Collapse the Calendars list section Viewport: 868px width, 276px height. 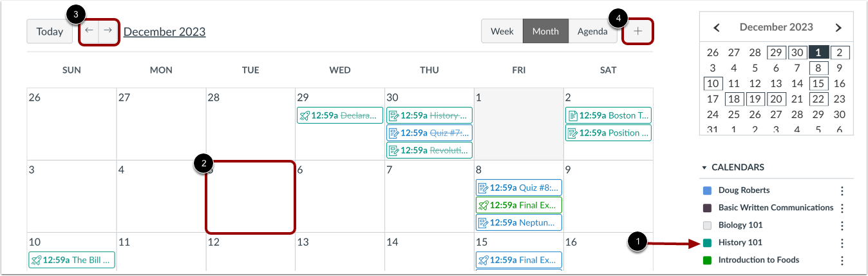pos(704,168)
